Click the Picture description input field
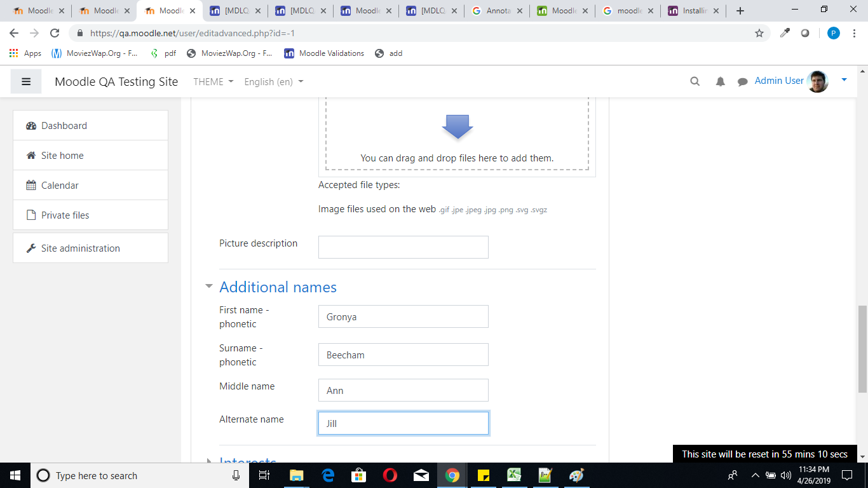The height and width of the screenshot is (488, 868). [x=403, y=247]
